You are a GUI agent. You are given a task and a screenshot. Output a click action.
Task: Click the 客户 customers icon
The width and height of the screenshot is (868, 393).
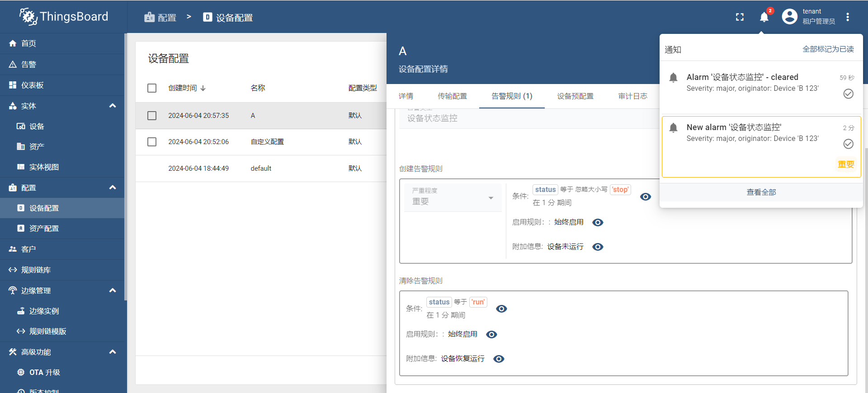click(13, 249)
